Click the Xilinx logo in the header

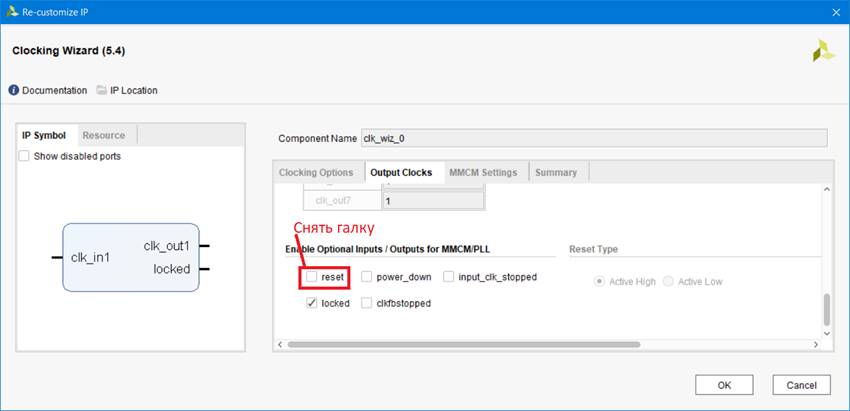coord(823,51)
